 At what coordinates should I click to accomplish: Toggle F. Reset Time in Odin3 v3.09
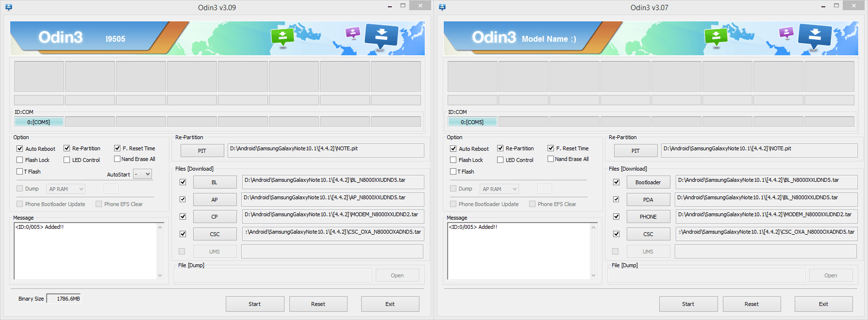pyautogui.click(x=117, y=148)
